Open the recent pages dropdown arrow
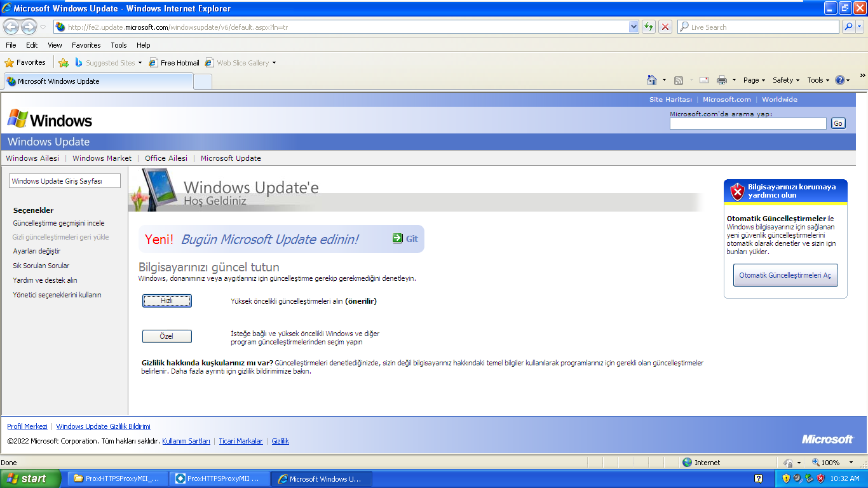 pos(43,27)
